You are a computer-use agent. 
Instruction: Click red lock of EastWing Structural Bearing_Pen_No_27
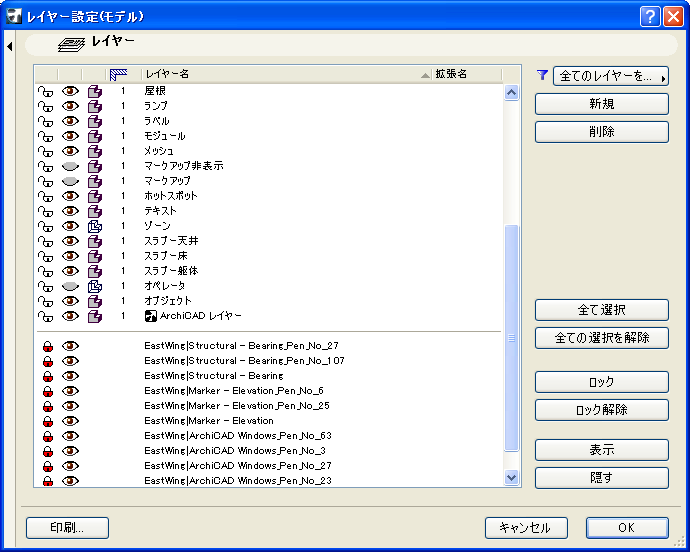pos(48,346)
